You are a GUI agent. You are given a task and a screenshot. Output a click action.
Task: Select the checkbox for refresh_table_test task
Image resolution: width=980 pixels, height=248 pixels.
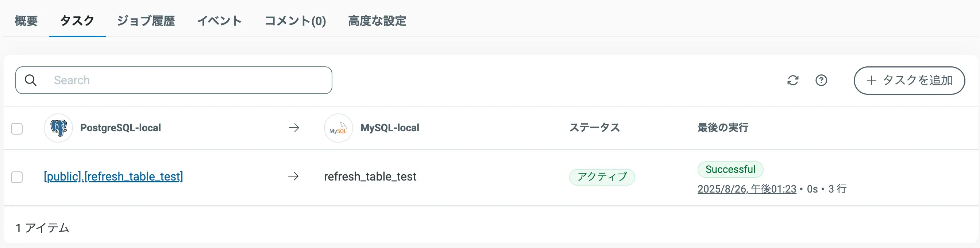click(17, 177)
